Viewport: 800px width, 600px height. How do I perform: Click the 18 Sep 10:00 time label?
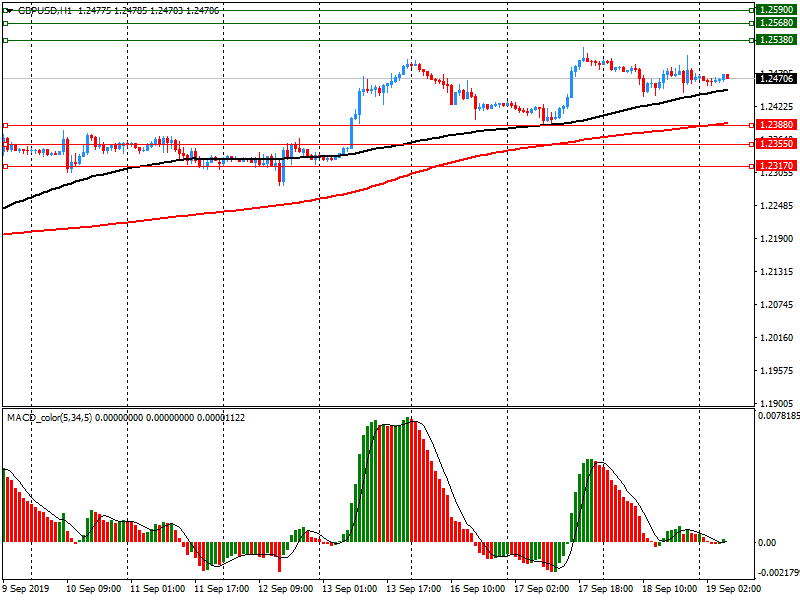pyautogui.click(x=670, y=589)
